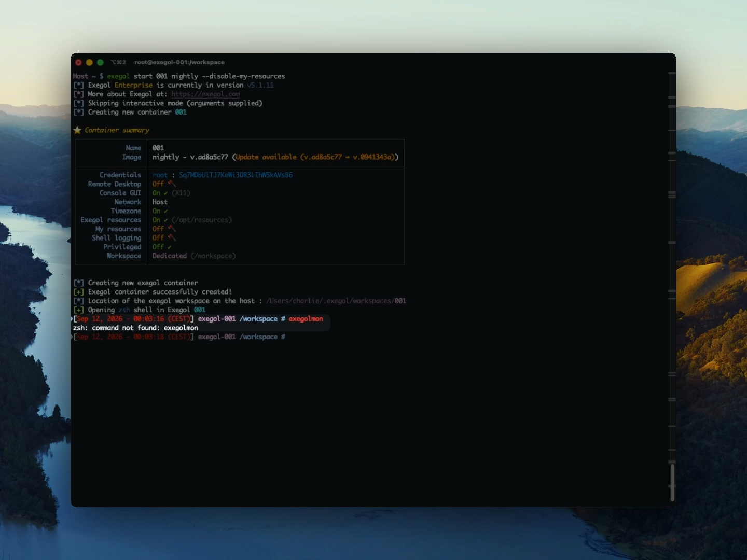Click the version number 'v5.1.11'
Screen dimensions: 747x560
click(260, 85)
